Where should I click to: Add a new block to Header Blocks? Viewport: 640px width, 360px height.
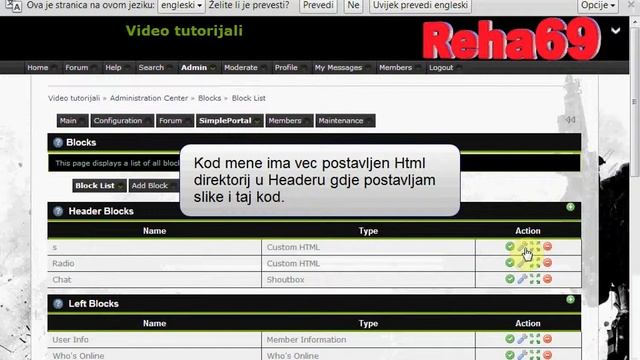[570, 207]
